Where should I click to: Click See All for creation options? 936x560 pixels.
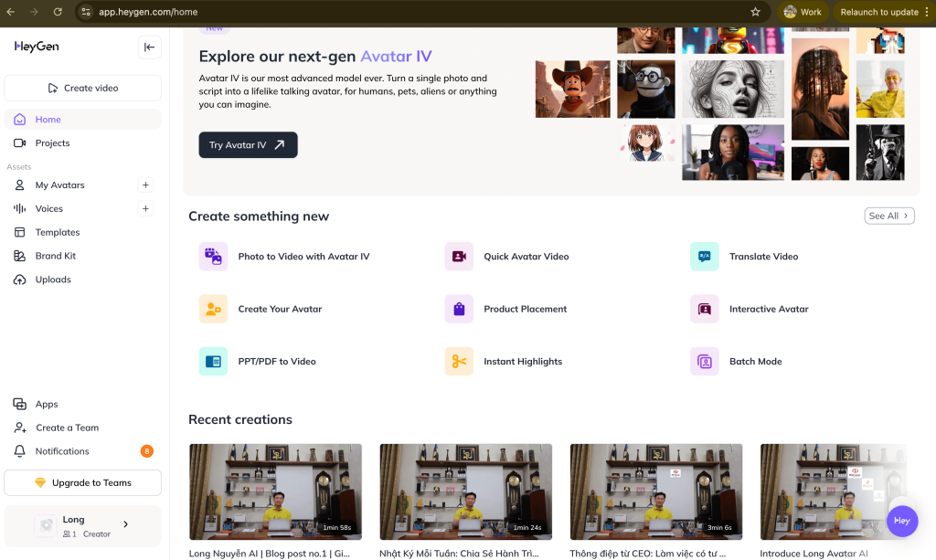(888, 216)
